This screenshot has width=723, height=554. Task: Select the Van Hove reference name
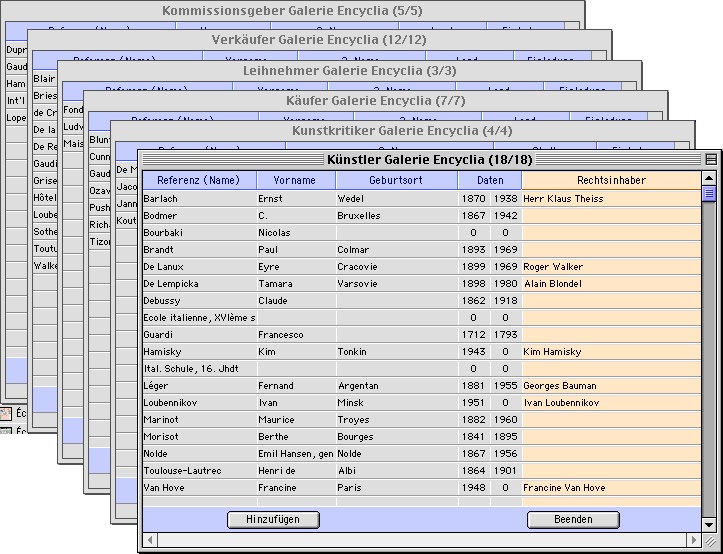[164, 488]
